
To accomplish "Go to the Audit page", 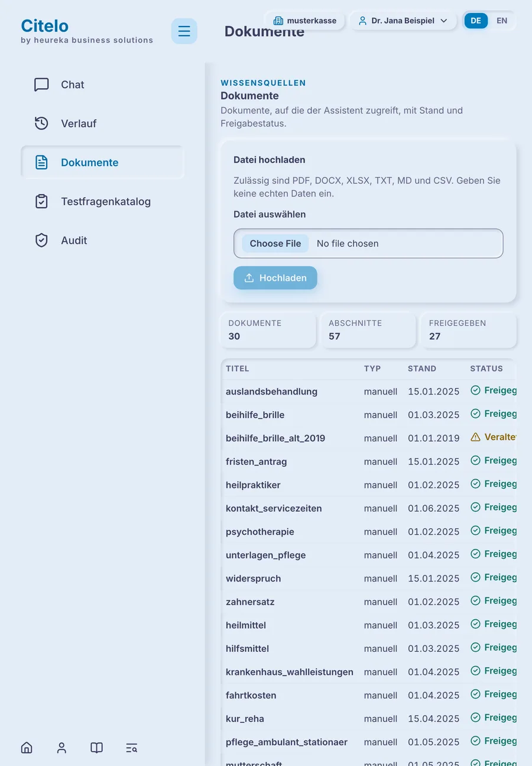I will (x=102, y=241).
